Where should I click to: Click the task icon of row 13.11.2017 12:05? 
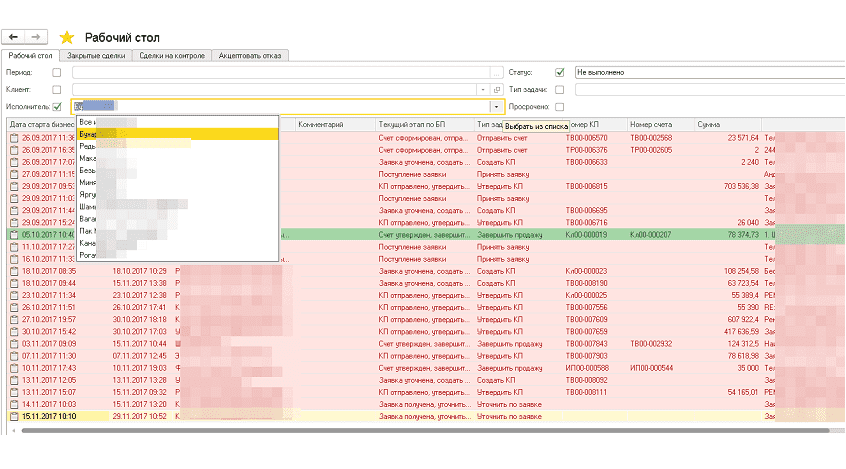click(x=14, y=380)
